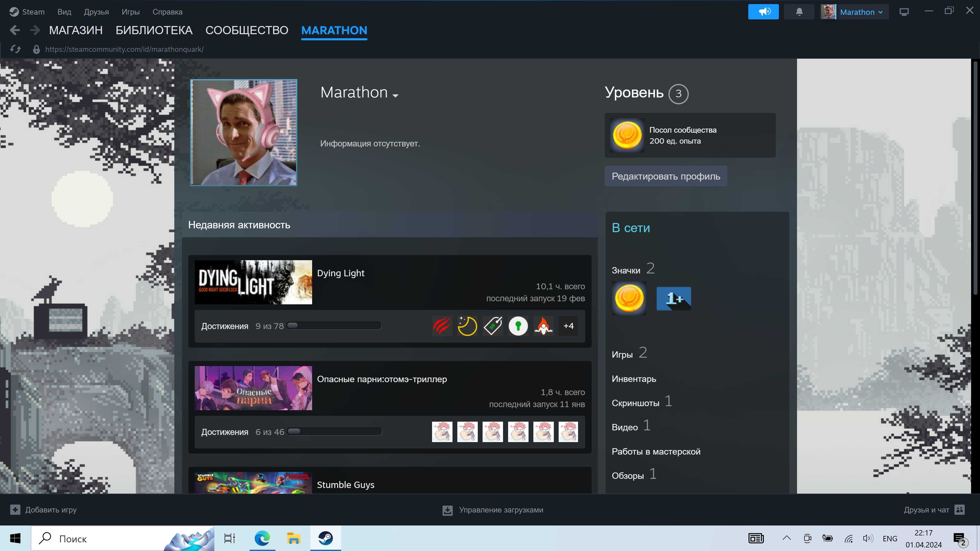Open Опасные парни:отомэ-триллер title link

coord(382,379)
